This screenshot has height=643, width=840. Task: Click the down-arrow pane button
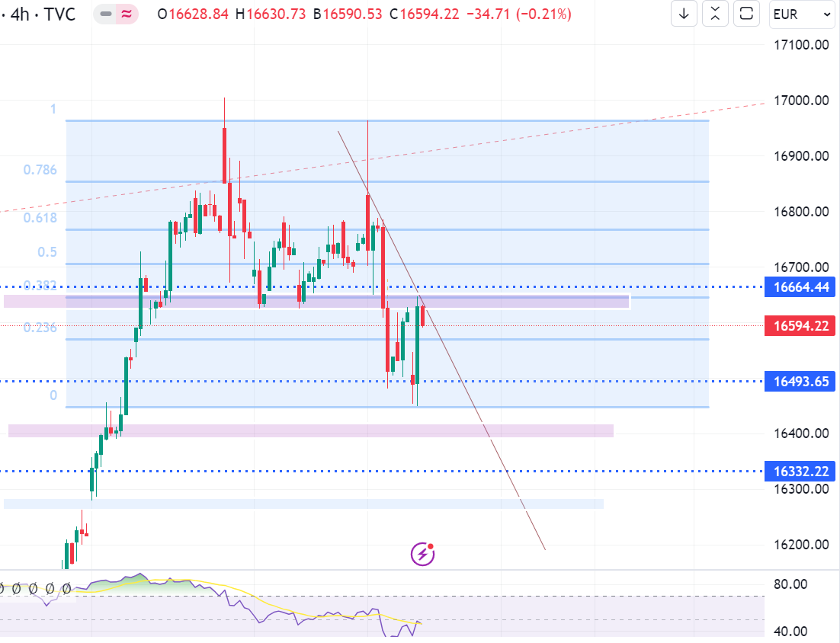[684, 14]
